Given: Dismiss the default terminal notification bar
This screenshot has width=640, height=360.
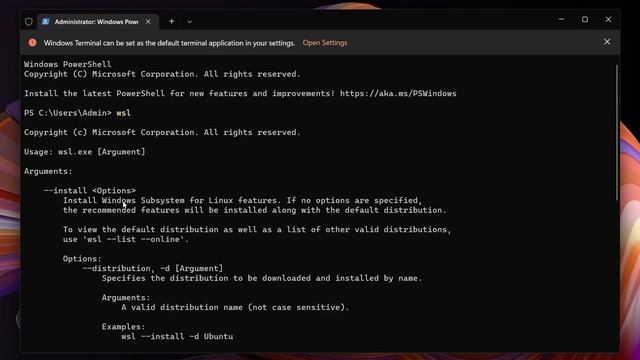Looking at the screenshot, I should pyautogui.click(x=607, y=42).
